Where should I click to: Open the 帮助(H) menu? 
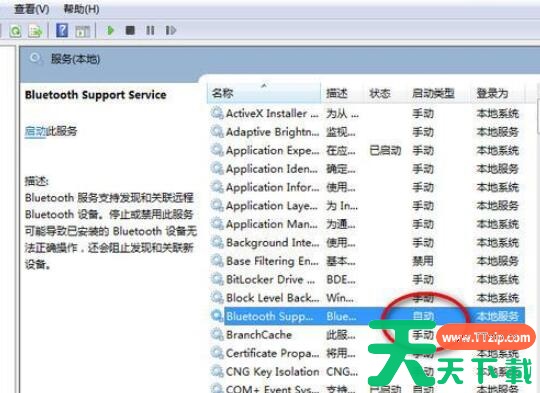pos(81,9)
